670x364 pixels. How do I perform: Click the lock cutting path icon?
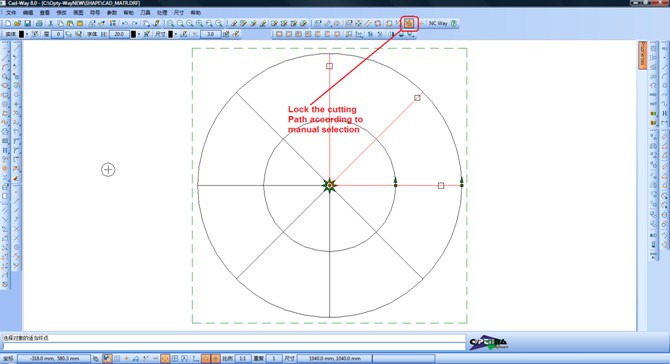coord(409,23)
